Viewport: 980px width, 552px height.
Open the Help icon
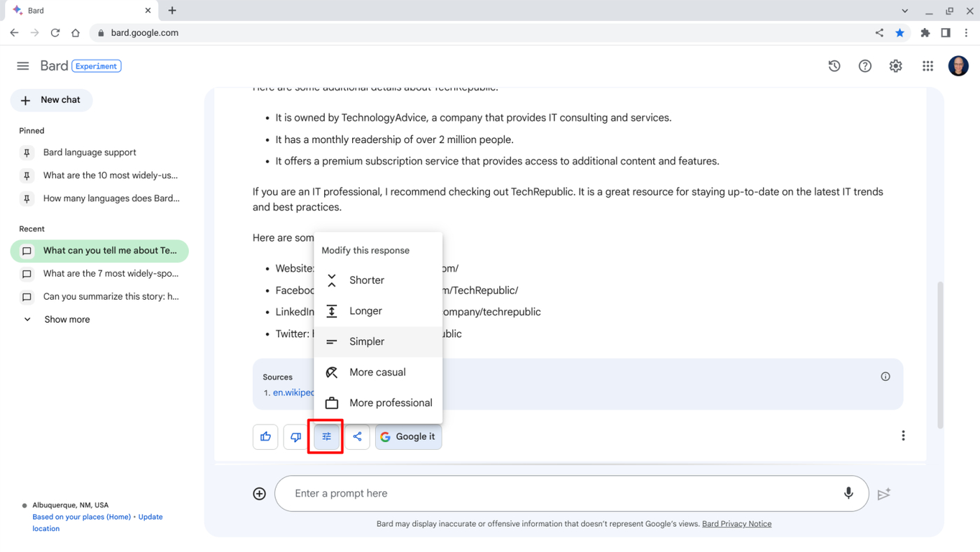[864, 65]
